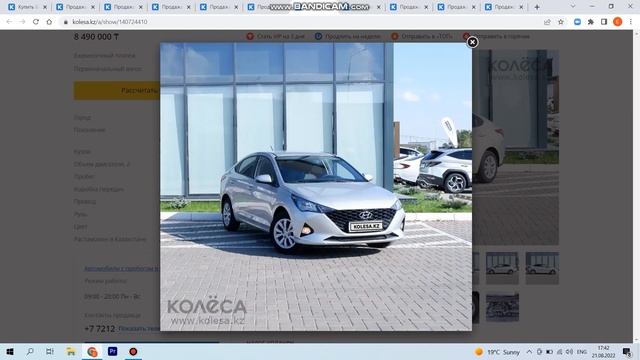640x360 pixels.
Task: Toggle the browser side panel
Action: pos(604,22)
